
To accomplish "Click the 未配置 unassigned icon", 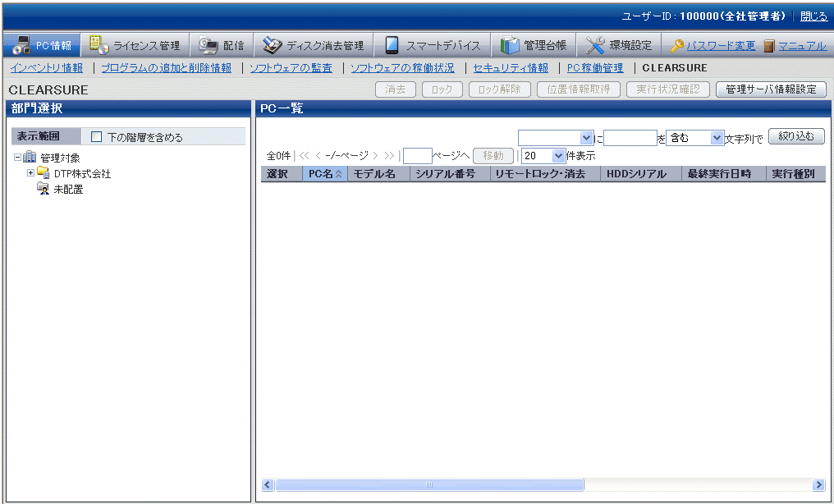I will [43, 188].
